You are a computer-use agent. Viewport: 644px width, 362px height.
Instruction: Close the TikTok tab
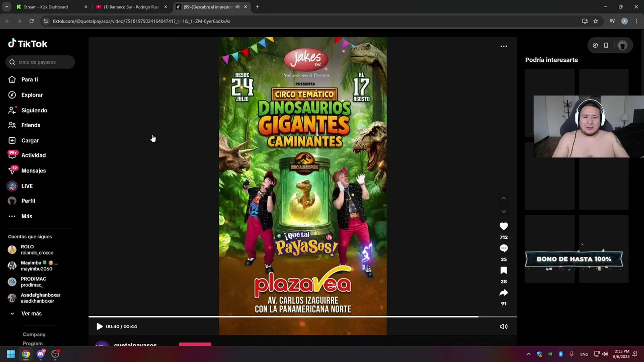pos(246,7)
